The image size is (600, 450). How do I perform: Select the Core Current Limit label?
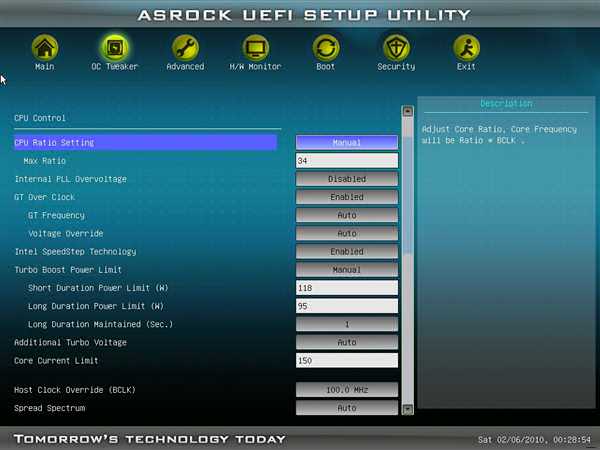click(x=56, y=360)
